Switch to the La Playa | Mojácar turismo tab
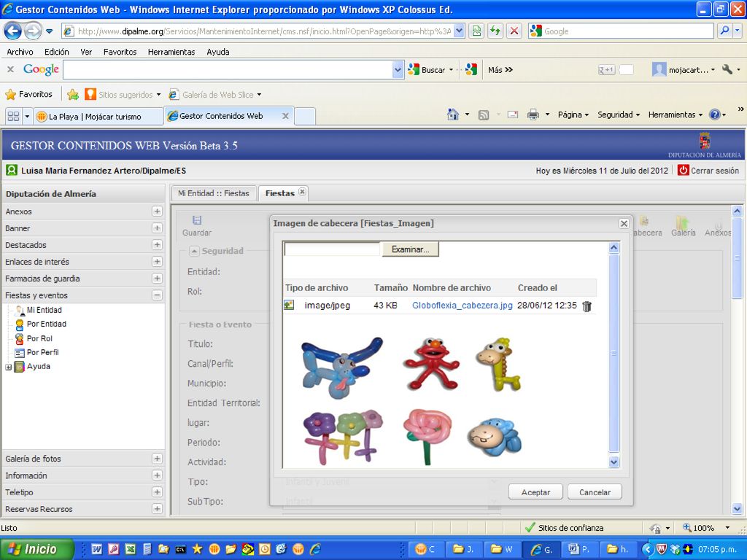 [98, 117]
